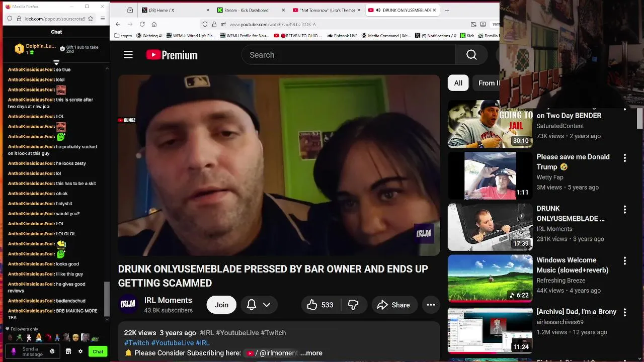This screenshot has width=644, height=362.
Task: Dislike the video with thumbs down
Action: [353, 305]
